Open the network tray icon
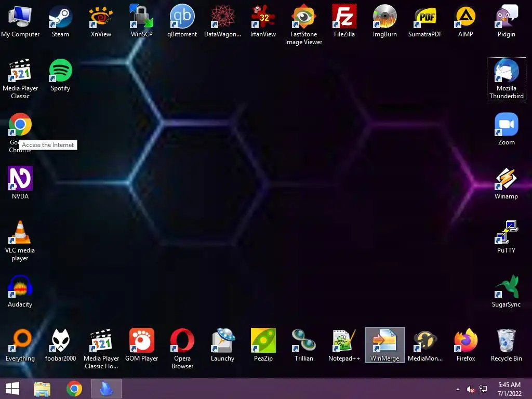 point(483,389)
